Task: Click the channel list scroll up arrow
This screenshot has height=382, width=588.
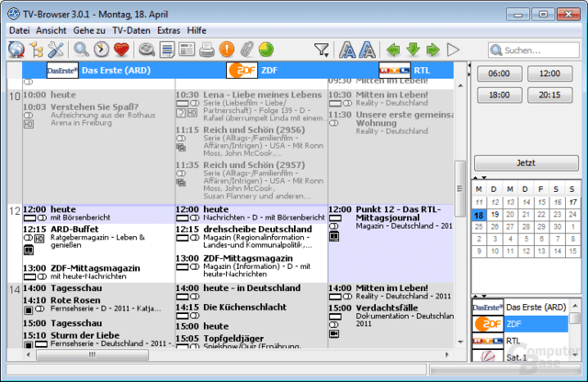Action: 575,307
